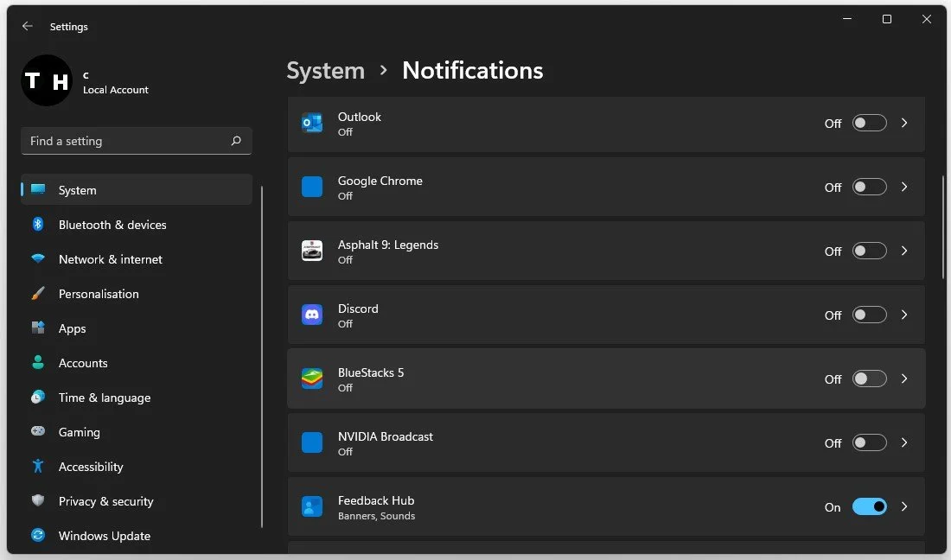Turn on Asphalt 9: Legends notifications
Screen dimensions: 951x560
point(869,251)
